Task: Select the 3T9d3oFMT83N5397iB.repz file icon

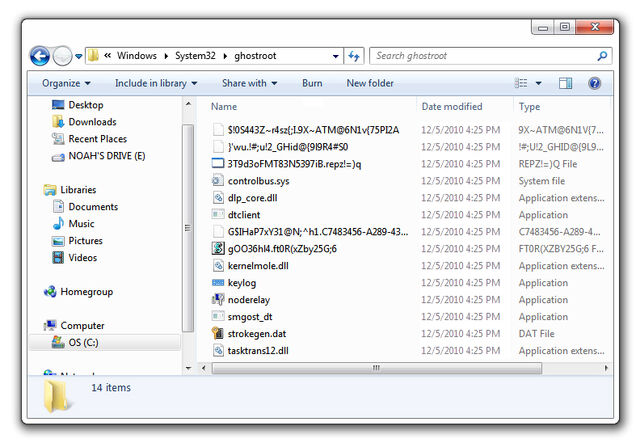Action: click(x=218, y=164)
